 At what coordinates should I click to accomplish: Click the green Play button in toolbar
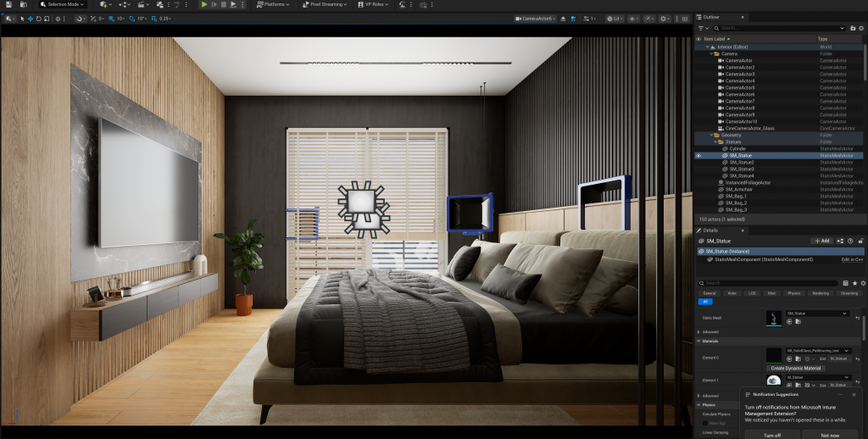(x=204, y=4)
